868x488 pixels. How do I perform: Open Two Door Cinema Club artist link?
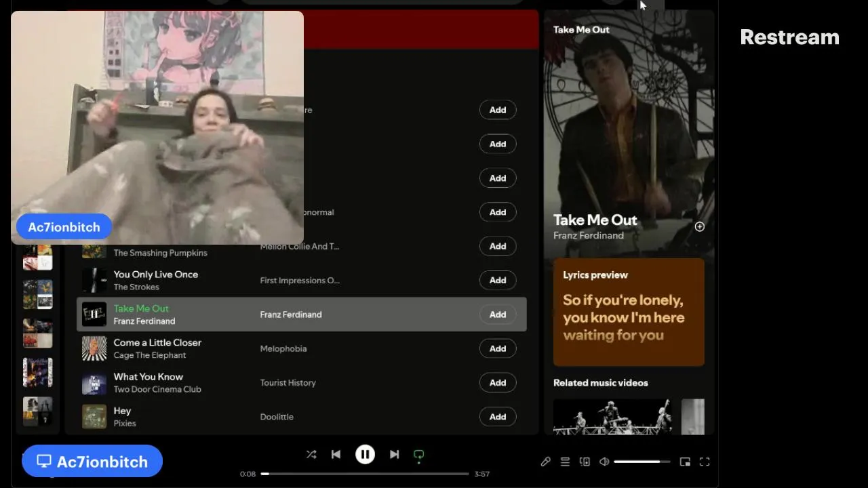coord(157,389)
